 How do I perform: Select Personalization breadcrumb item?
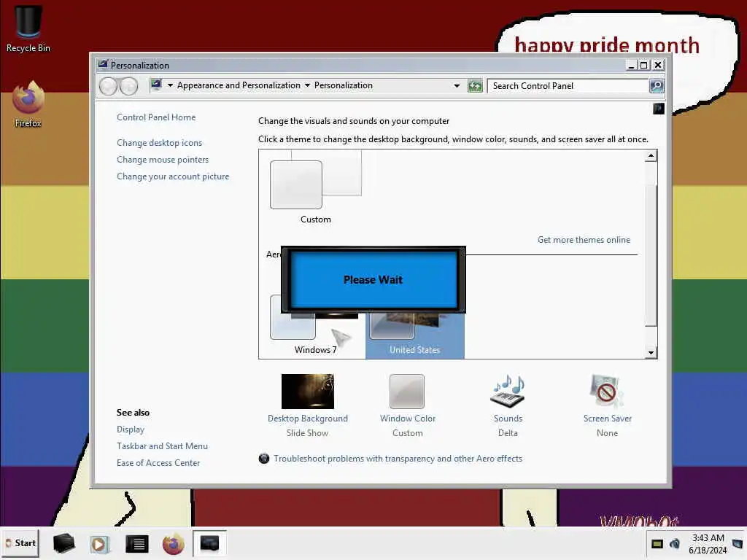click(344, 85)
